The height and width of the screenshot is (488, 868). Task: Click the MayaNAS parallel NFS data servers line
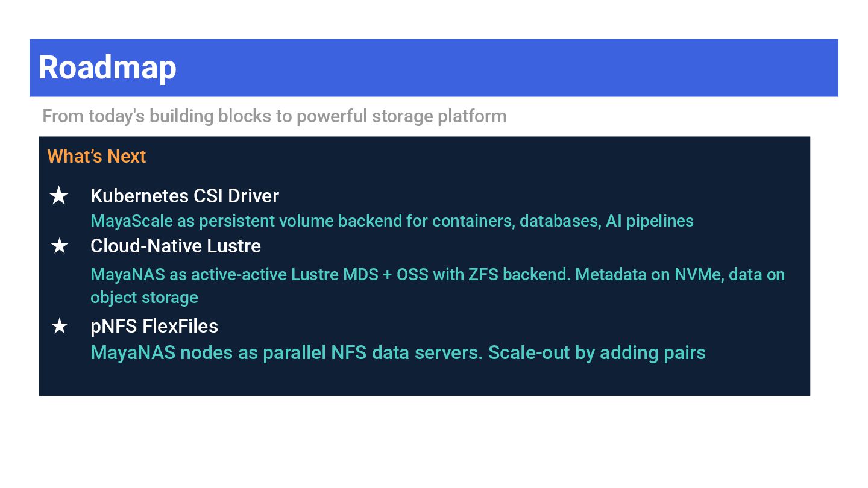398,352
